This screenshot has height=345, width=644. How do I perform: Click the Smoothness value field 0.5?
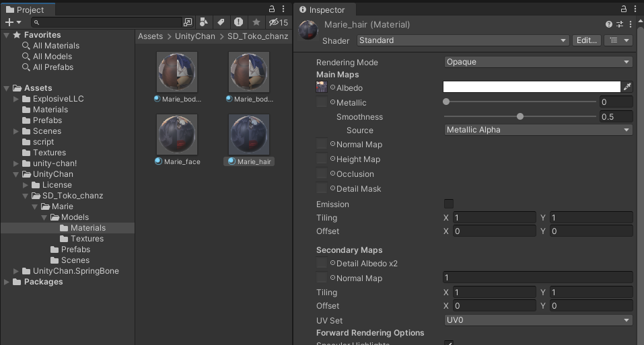[616, 116]
